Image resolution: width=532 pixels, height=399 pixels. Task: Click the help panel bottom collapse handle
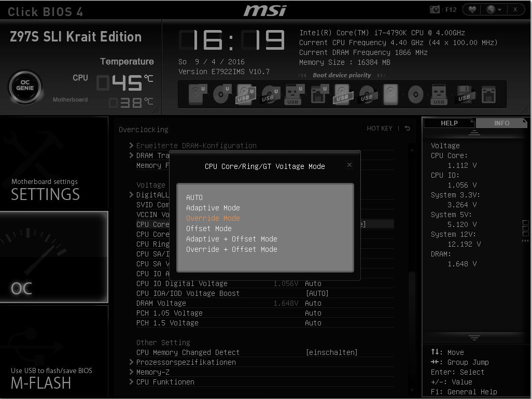click(474, 338)
